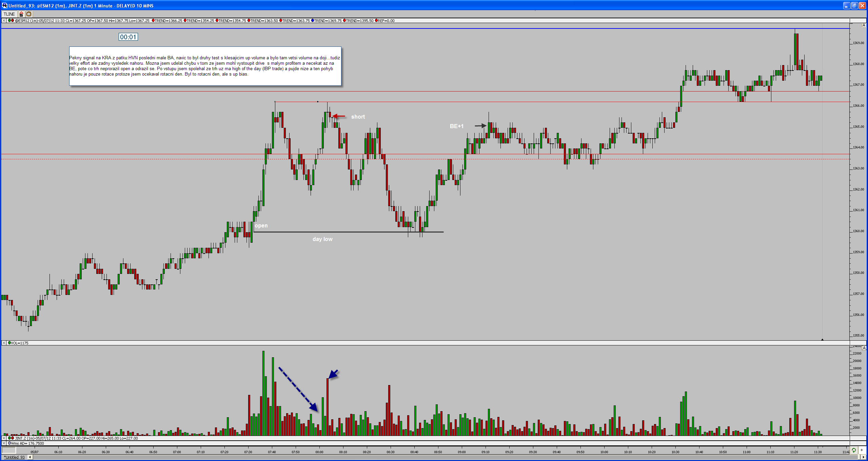Click the left arrow of horizontal scrollbar
868x461 pixels.
pos(30,457)
